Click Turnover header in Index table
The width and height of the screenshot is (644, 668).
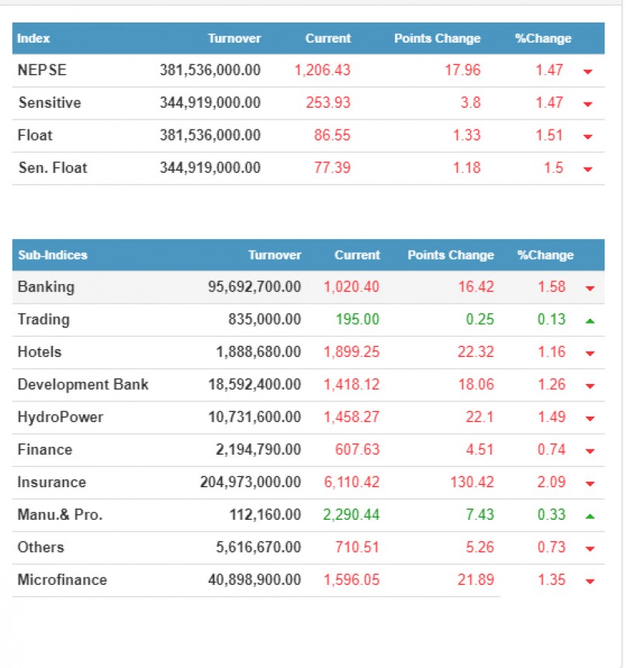click(x=234, y=39)
